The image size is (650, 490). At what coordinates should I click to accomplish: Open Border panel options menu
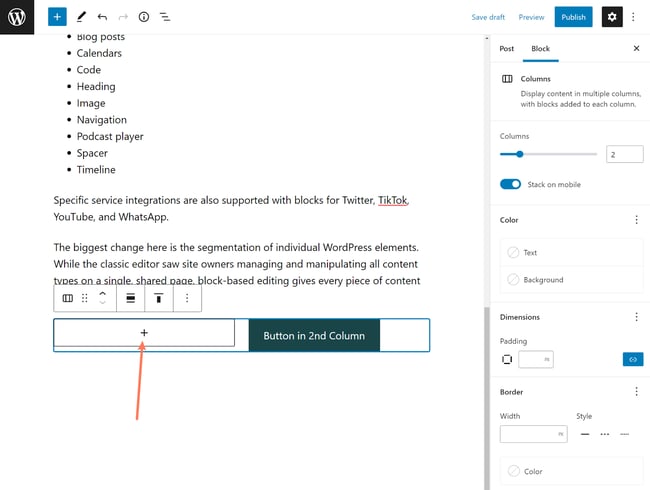pyautogui.click(x=636, y=392)
